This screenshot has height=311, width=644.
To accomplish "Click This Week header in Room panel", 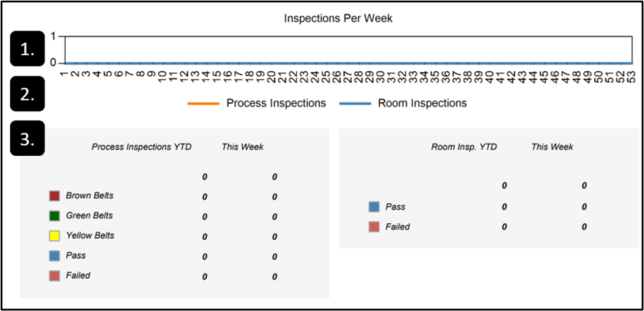I will (x=552, y=147).
